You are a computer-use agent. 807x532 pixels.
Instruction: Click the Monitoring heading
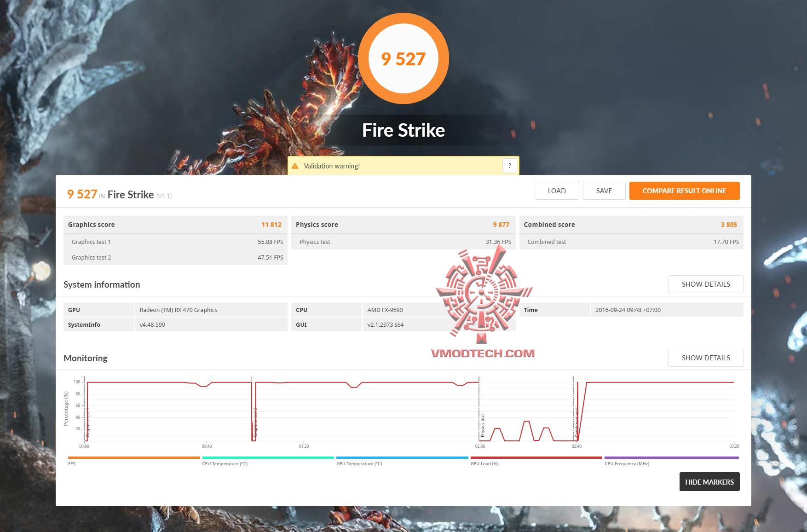click(86, 358)
